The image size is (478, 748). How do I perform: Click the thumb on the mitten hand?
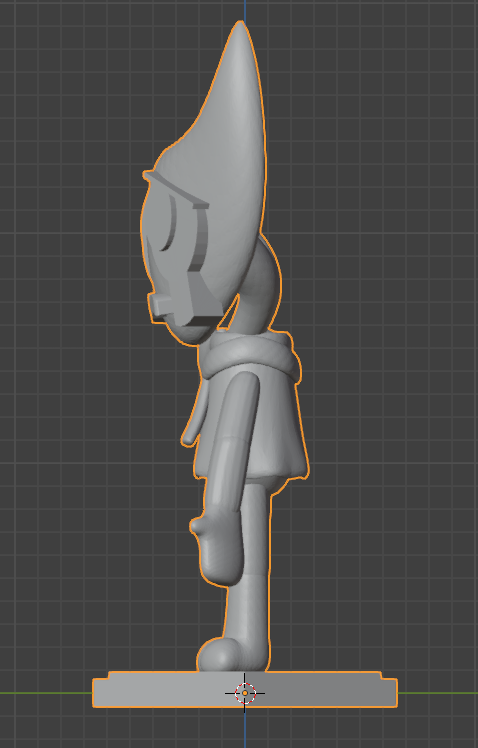[197, 525]
